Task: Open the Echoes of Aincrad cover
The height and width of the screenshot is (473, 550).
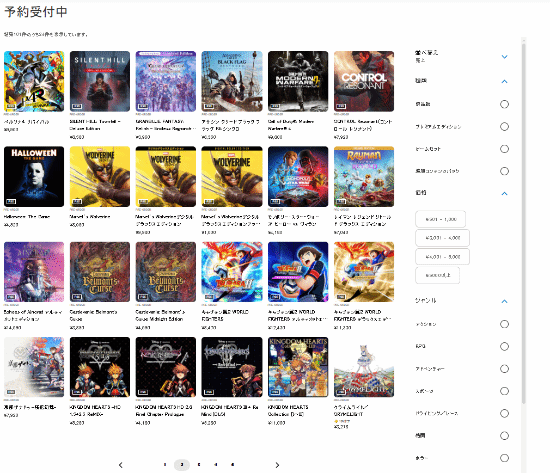Action: (x=34, y=272)
